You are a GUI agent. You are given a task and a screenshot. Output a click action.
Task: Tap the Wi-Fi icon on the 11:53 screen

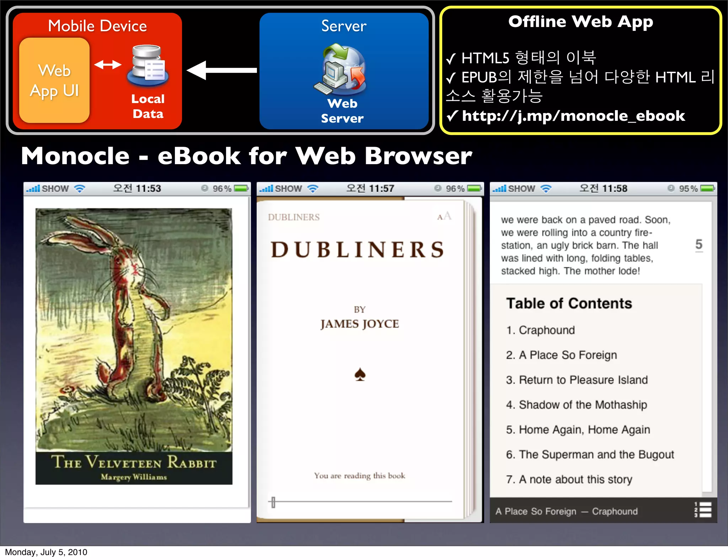(x=80, y=189)
